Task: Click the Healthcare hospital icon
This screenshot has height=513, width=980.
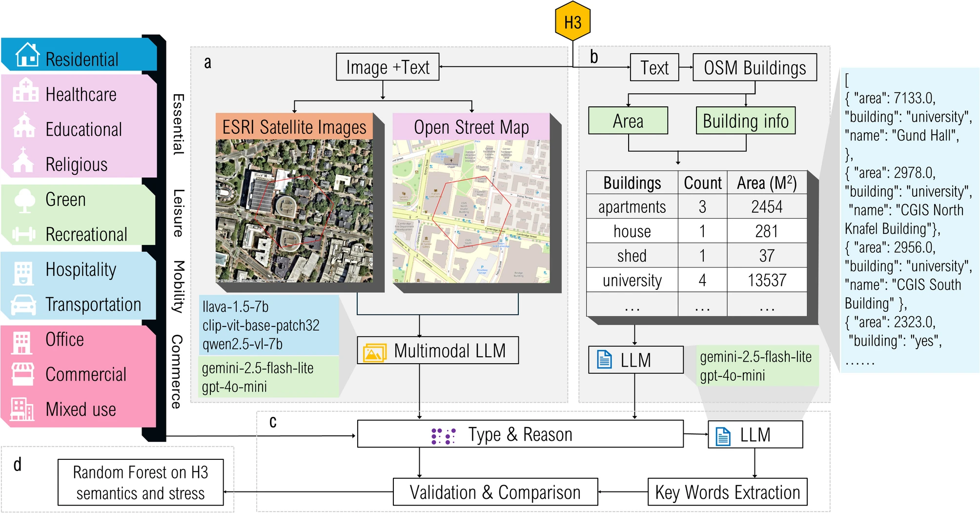Action: (25, 91)
